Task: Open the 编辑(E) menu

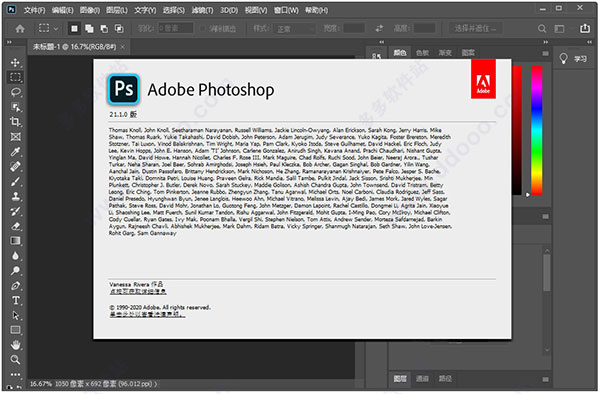Action: tap(62, 10)
